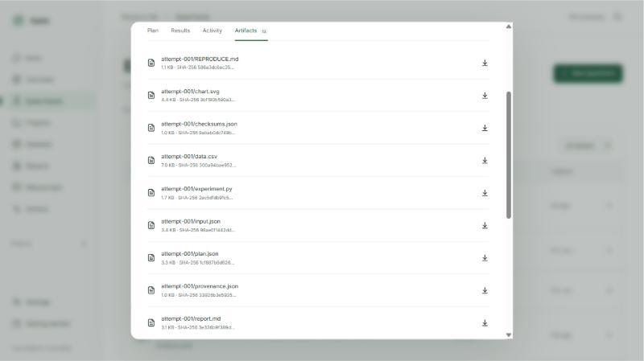Click file name attempt-001/checksums.json

tap(199, 124)
